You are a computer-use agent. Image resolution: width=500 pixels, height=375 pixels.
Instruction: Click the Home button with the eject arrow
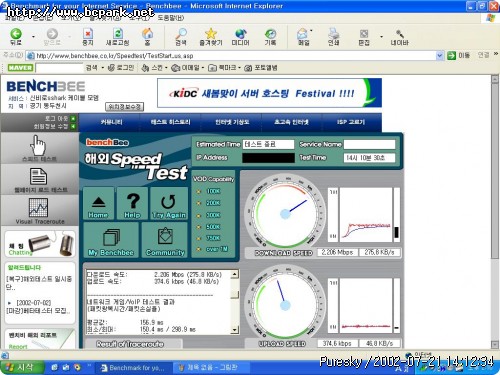click(x=98, y=203)
